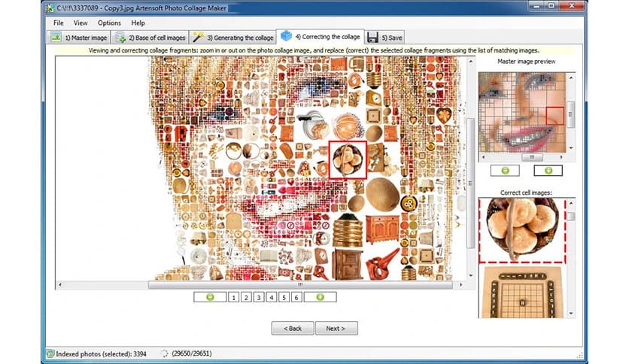Click the < Back button
The height and width of the screenshot is (364, 629).
point(293,329)
